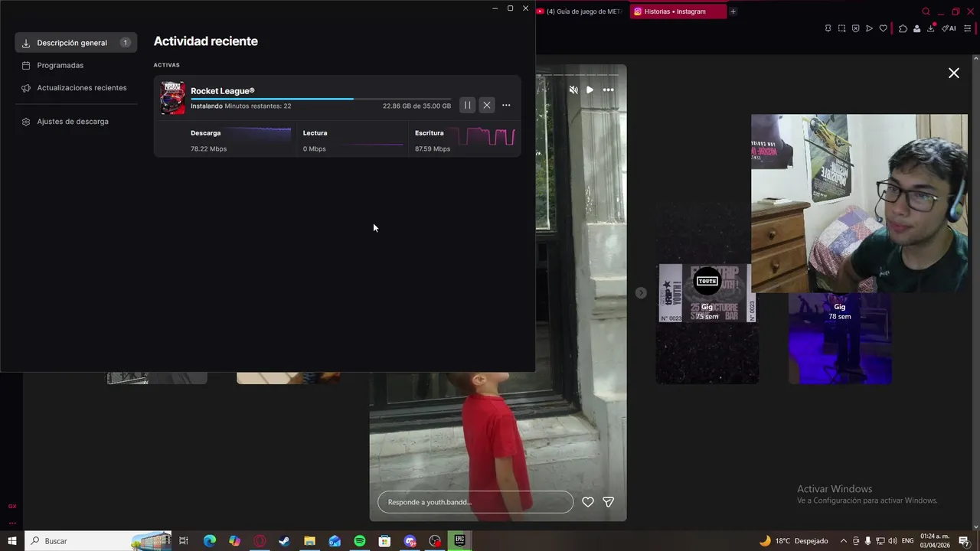Pause the Rocket League installation

coord(467,106)
